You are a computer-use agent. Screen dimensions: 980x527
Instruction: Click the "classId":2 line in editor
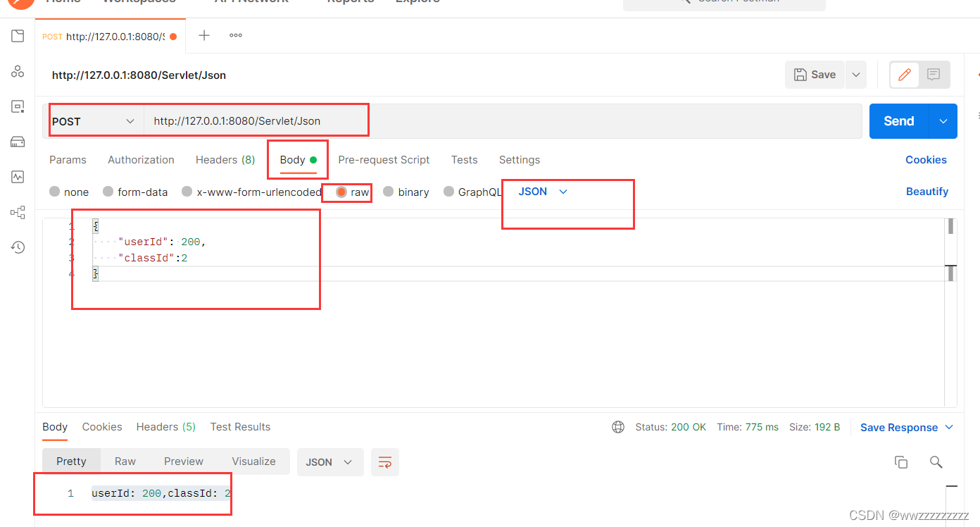click(153, 259)
